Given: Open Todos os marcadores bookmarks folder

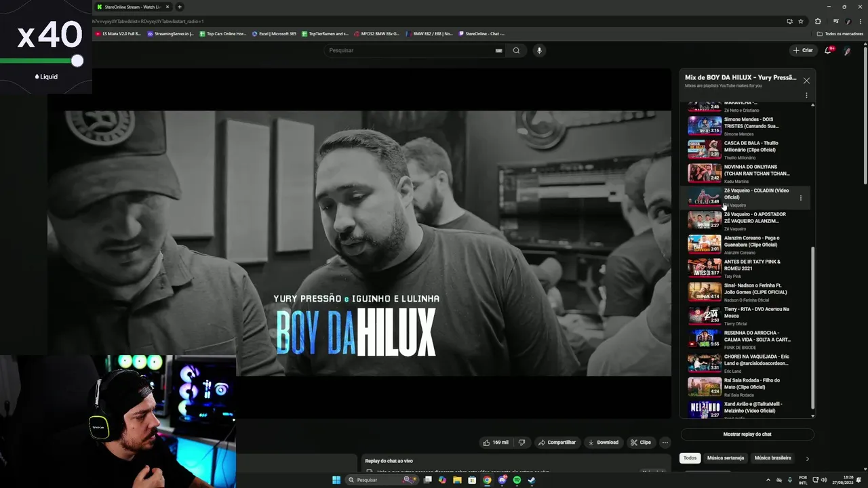Looking at the screenshot, I should click(x=840, y=33).
